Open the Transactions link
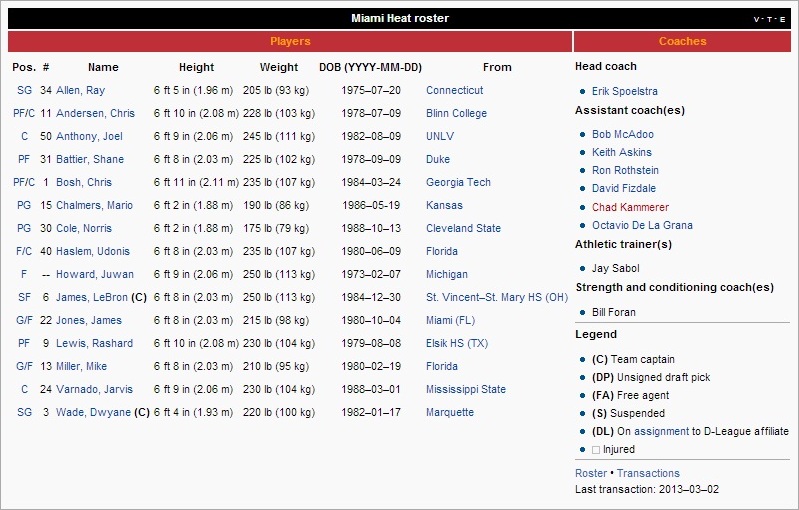Screen dimensions: 799x510 [x=648, y=473]
